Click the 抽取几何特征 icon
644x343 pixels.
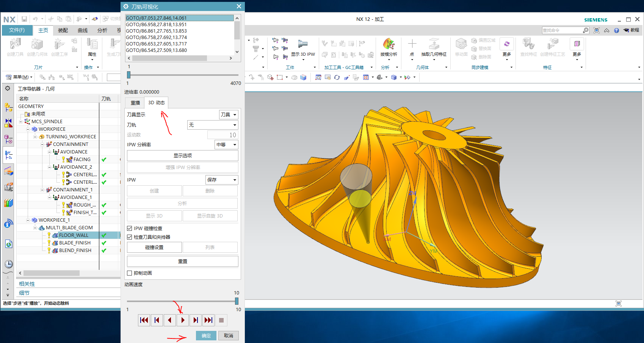pos(434,44)
